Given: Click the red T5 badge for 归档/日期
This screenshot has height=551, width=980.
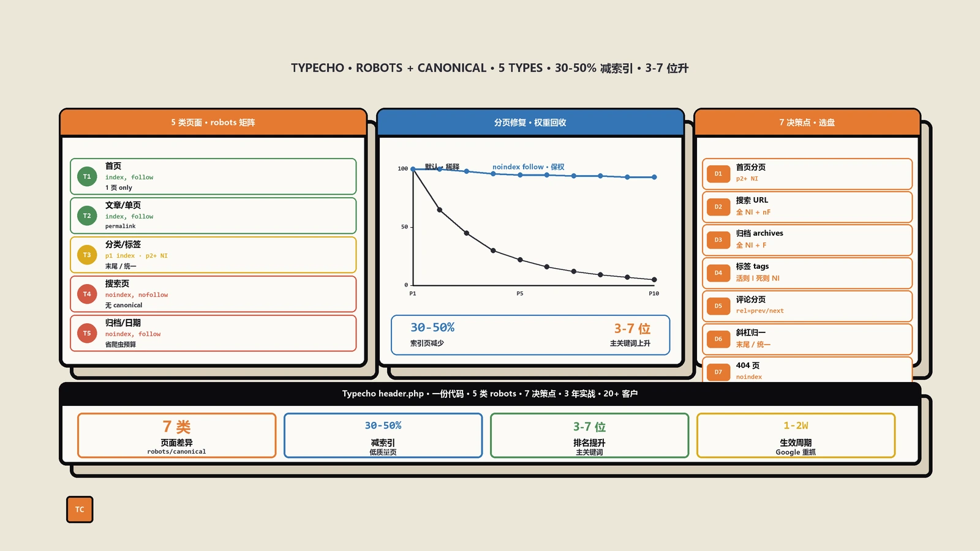Looking at the screenshot, I should (x=87, y=333).
